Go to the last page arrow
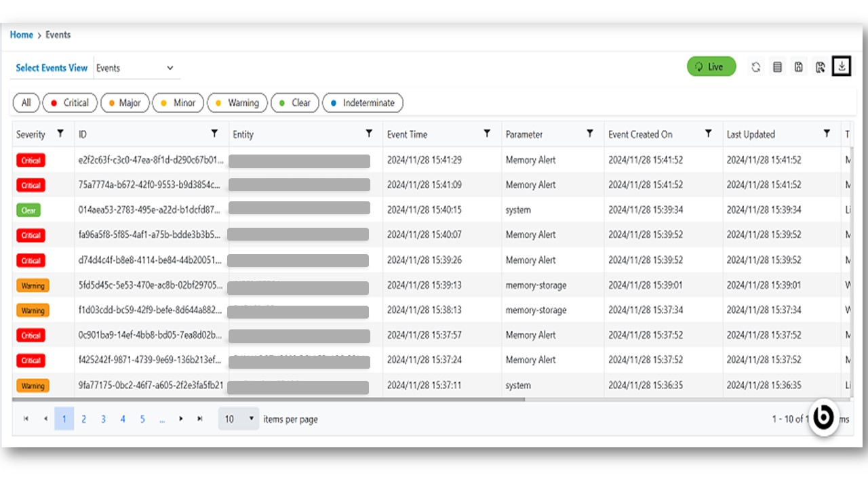The width and height of the screenshot is (868, 488). click(200, 419)
